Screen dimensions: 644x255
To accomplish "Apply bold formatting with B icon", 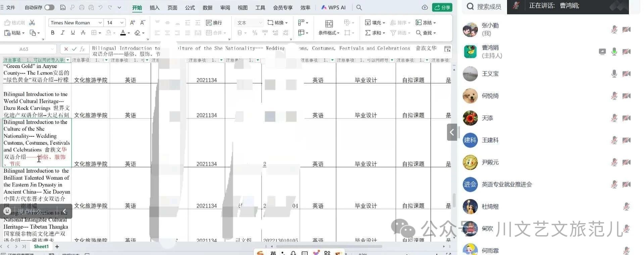I will (52, 33).
